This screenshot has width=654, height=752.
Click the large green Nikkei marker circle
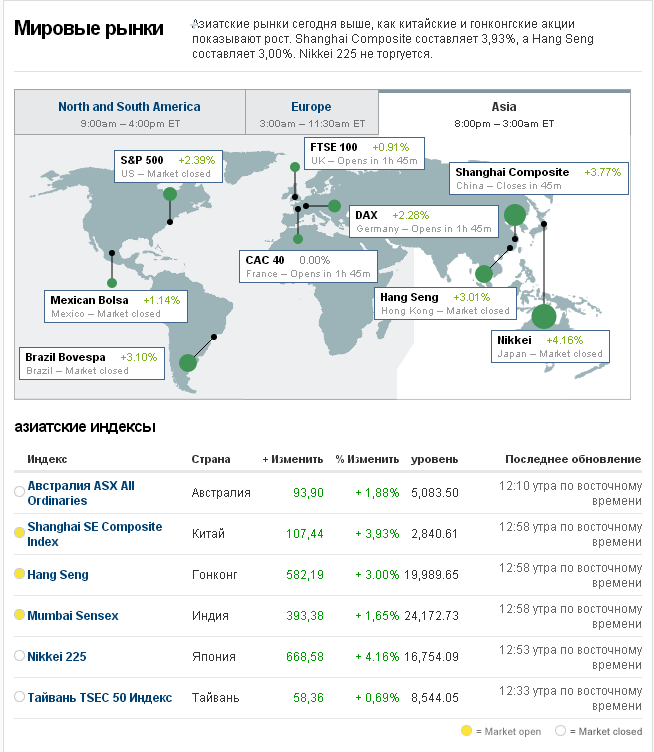point(544,317)
